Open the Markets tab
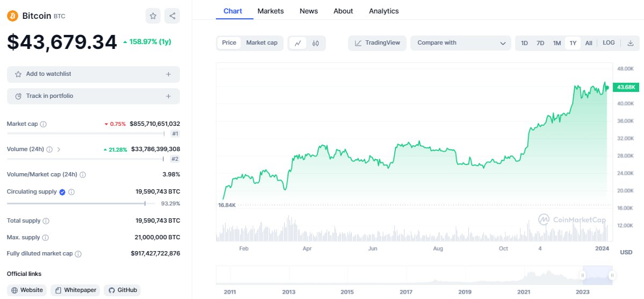644x299 pixels. (271, 11)
